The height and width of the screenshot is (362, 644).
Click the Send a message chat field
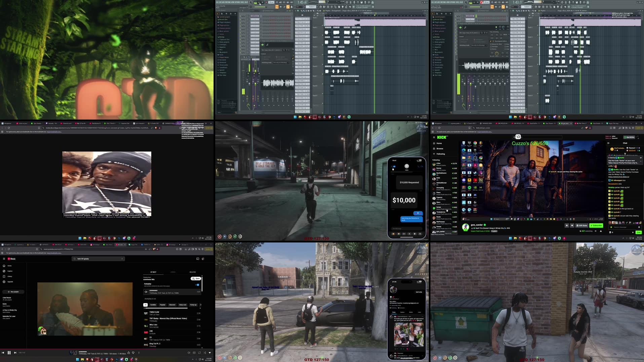click(625, 227)
